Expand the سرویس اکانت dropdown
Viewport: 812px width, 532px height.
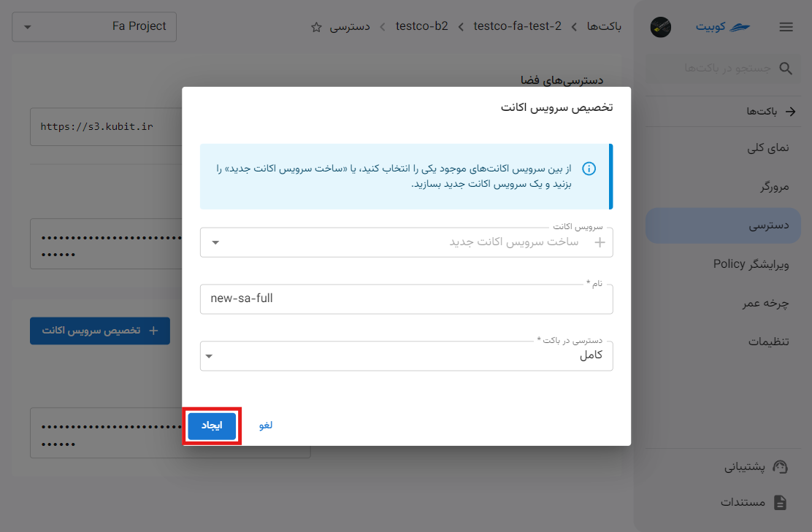coord(215,242)
